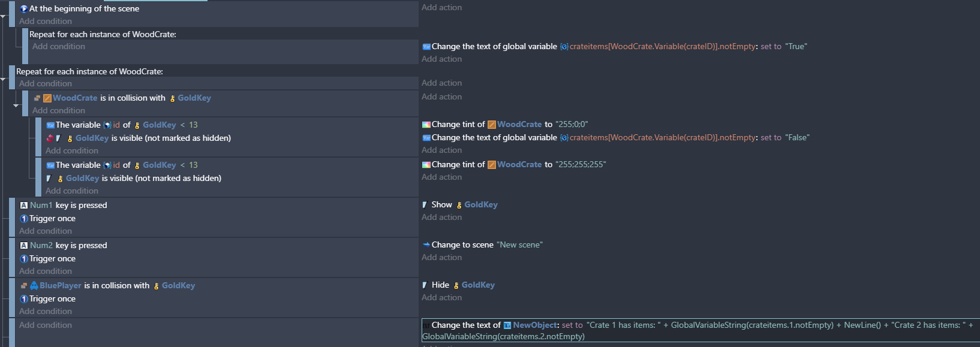This screenshot has width=980, height=347.
Task: Collapse the WoodCrate collision sub-event
Action: point(16,105)
